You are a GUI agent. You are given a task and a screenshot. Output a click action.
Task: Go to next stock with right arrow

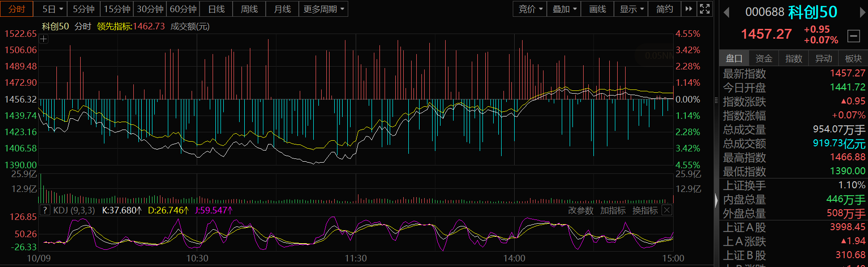click(x=862, y=13)
